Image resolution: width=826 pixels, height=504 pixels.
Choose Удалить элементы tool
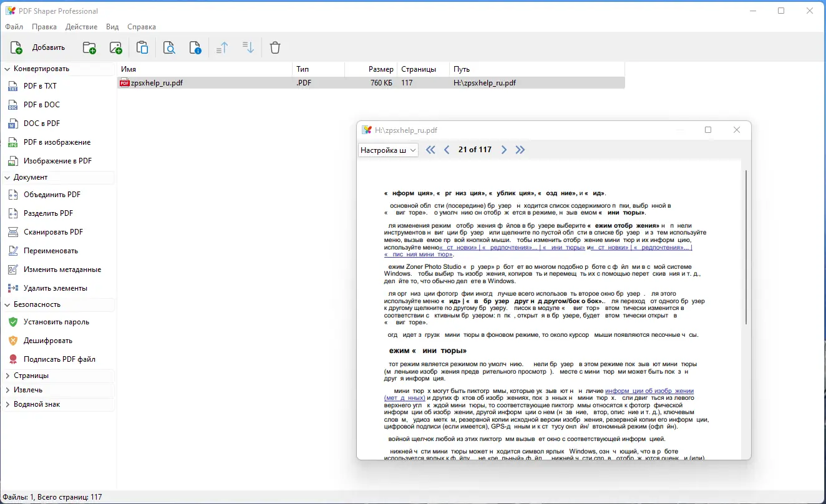56,288
